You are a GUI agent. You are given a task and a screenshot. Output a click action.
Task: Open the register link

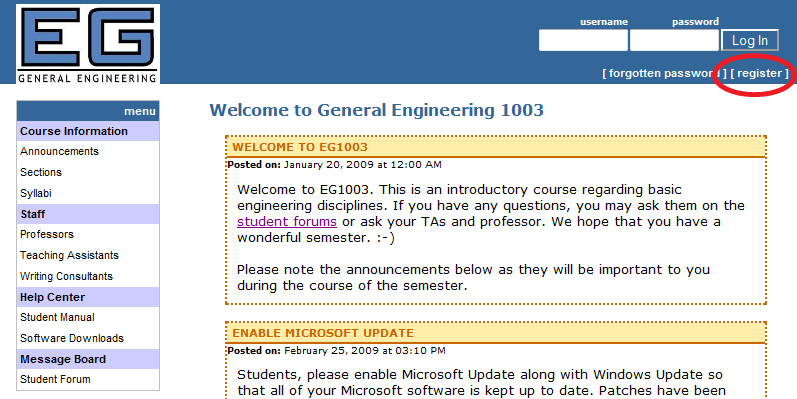pos(759,73)
